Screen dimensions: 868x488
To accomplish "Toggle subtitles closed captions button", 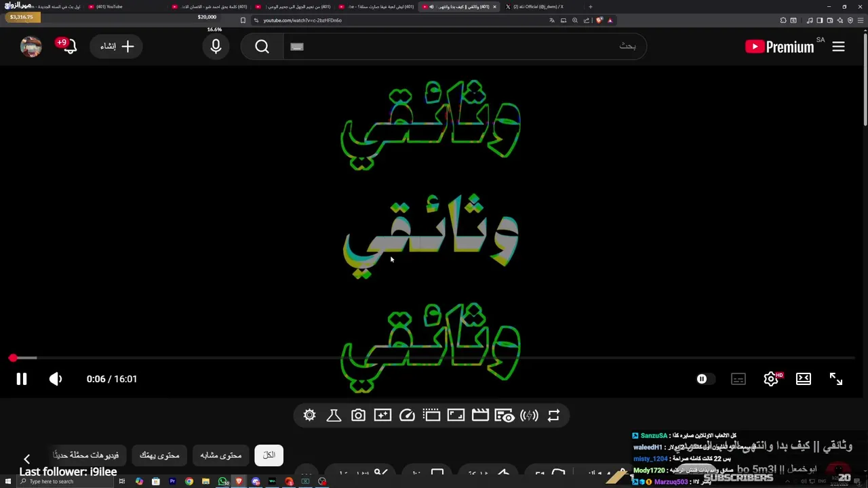I will [738, 379].
